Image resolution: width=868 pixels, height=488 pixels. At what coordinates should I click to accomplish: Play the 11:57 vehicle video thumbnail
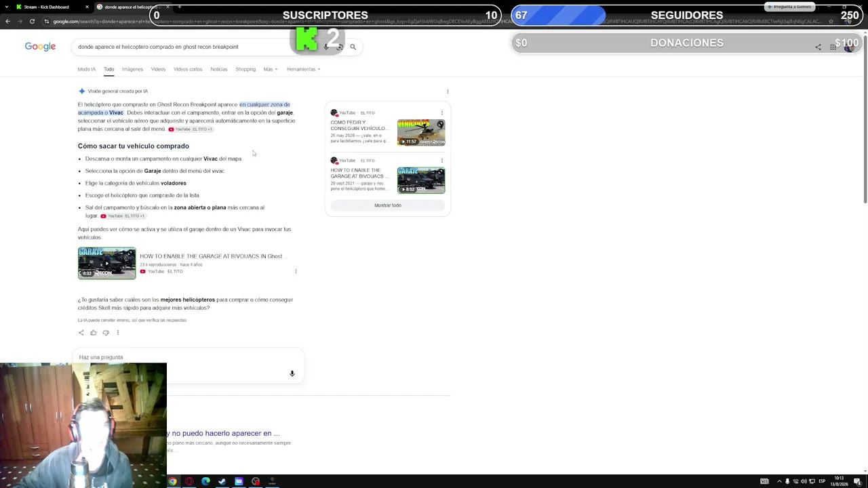[421, 133]
